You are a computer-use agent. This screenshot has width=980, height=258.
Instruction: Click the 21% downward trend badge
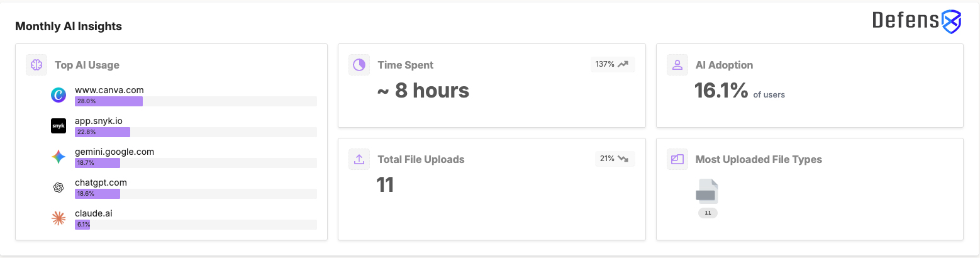(x=615, y=159)
